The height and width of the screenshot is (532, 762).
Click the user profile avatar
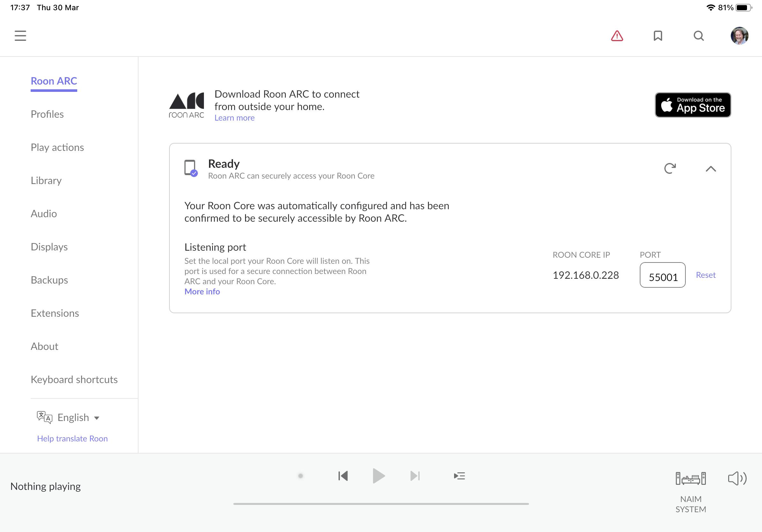(x=739, y=36)
